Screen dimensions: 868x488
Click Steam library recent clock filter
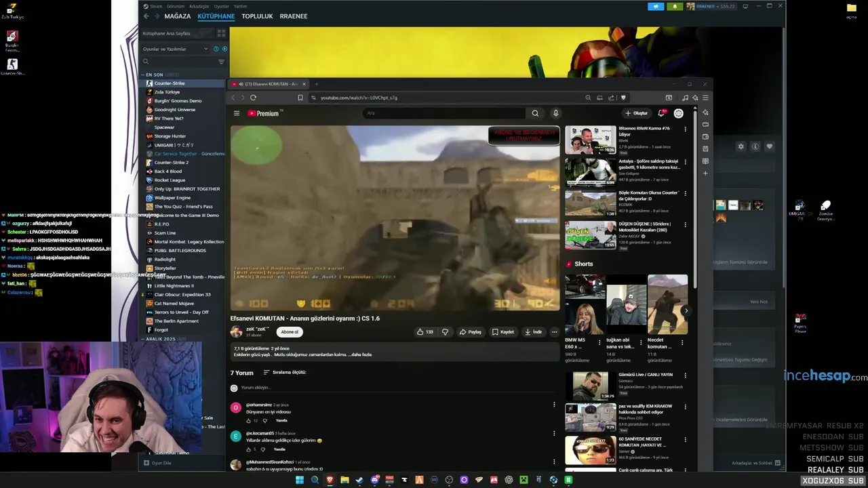[x=216, y=49]
